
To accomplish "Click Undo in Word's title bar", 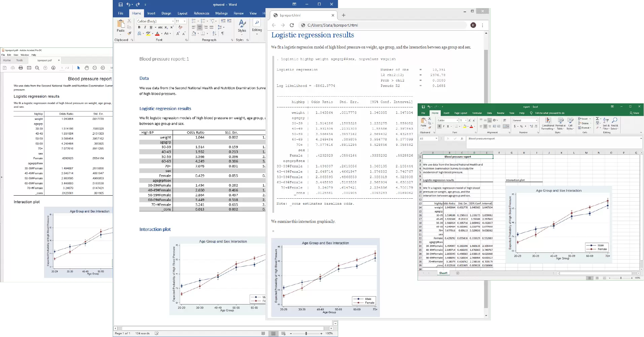I will point(129,4).
